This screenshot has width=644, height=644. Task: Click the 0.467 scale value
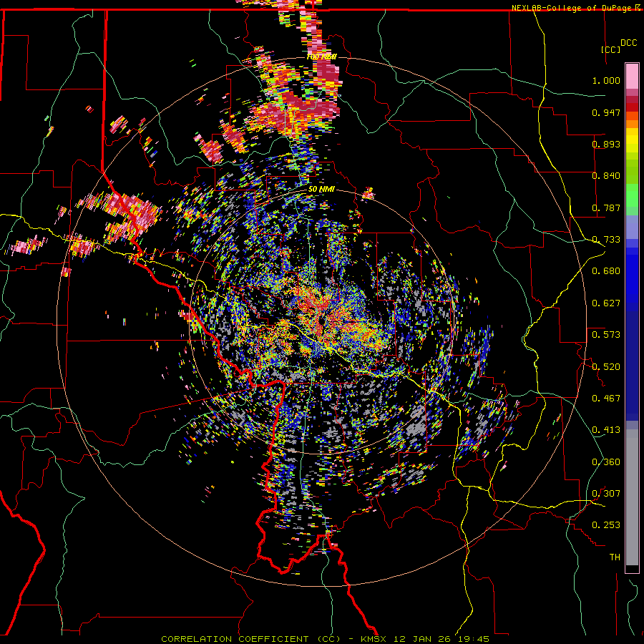(606, 399)
